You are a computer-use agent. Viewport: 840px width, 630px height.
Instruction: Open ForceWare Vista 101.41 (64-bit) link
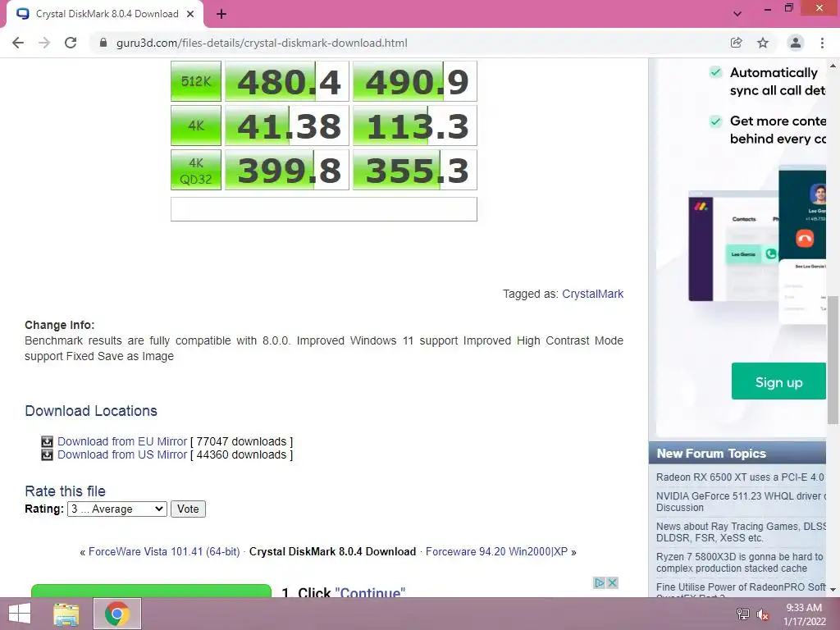(164, 552)
